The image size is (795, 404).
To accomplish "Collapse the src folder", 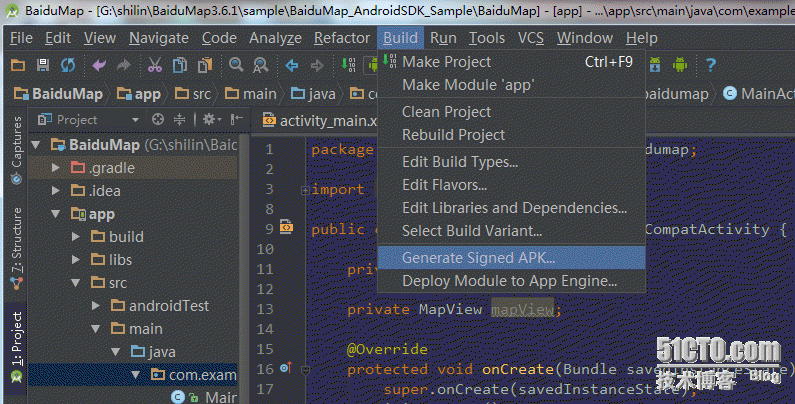I will (76, 283).
